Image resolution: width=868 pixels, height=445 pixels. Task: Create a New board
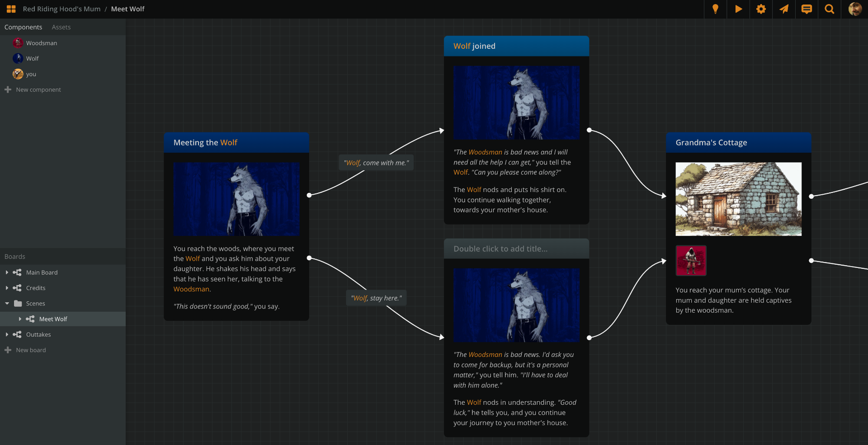click(x=31, y=350)
